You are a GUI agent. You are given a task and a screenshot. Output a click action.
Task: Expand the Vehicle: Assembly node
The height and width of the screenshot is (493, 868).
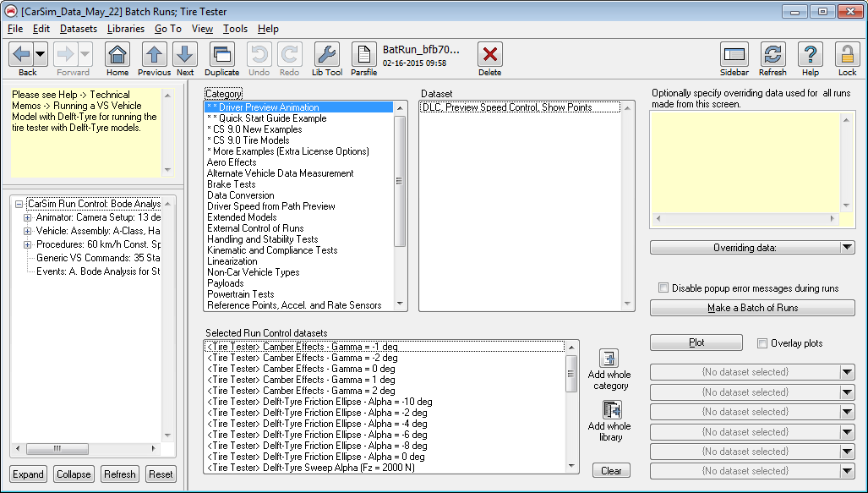[x=27, y=231]
